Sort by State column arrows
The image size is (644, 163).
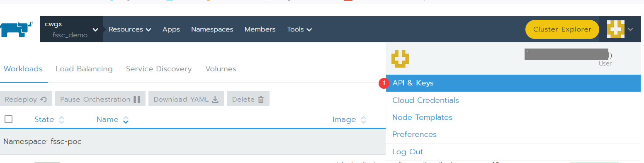pos(61,120)
